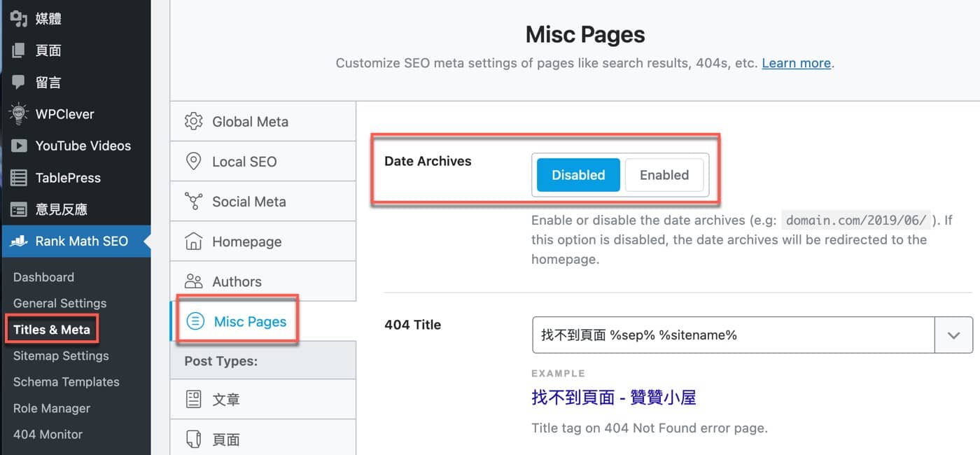This screenshot has height=455, width=980.
Task: Open the YouTube Videos menu item
Action: (x=76, y=146)
